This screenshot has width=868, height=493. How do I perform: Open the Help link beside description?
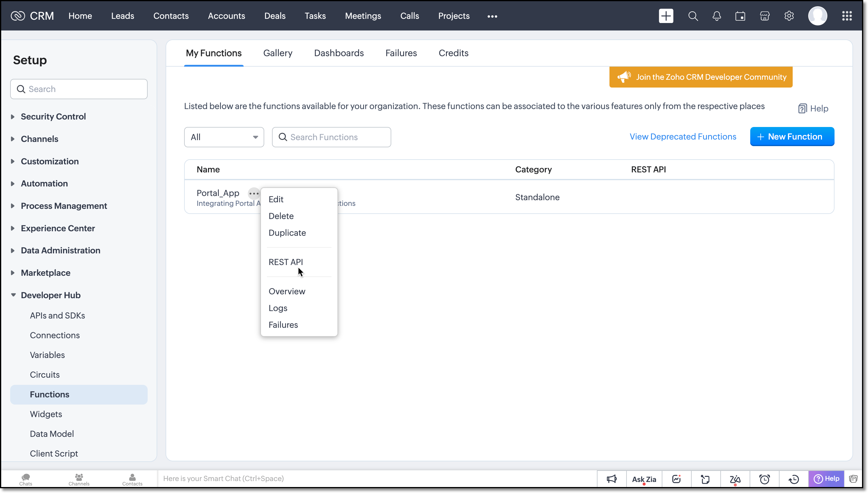pos(813,108)
